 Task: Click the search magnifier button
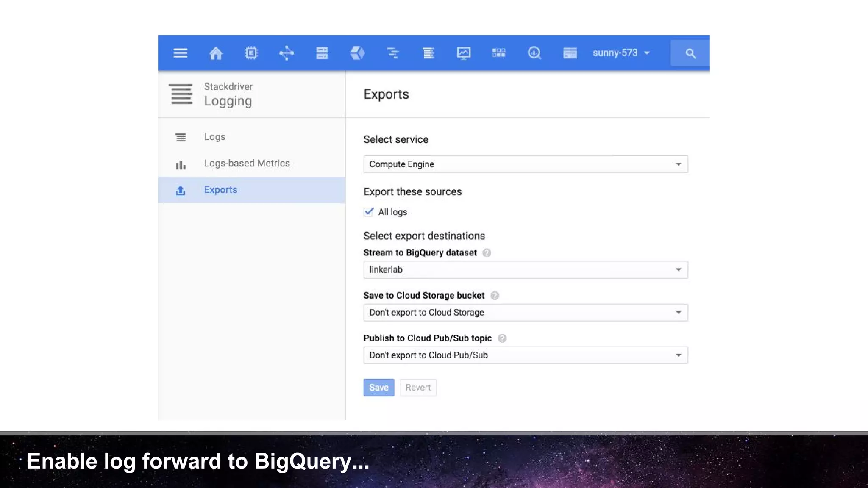pos(690,53)
